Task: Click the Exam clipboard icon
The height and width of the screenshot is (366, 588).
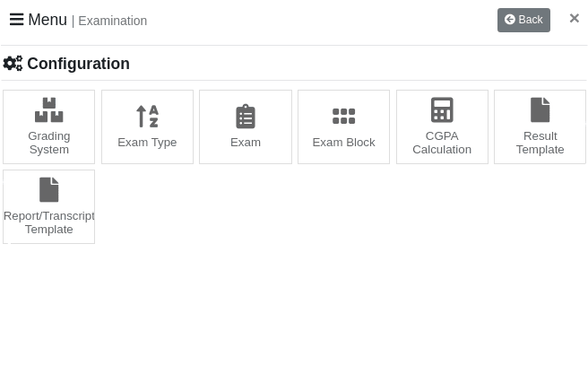Action: click(246, 117)
